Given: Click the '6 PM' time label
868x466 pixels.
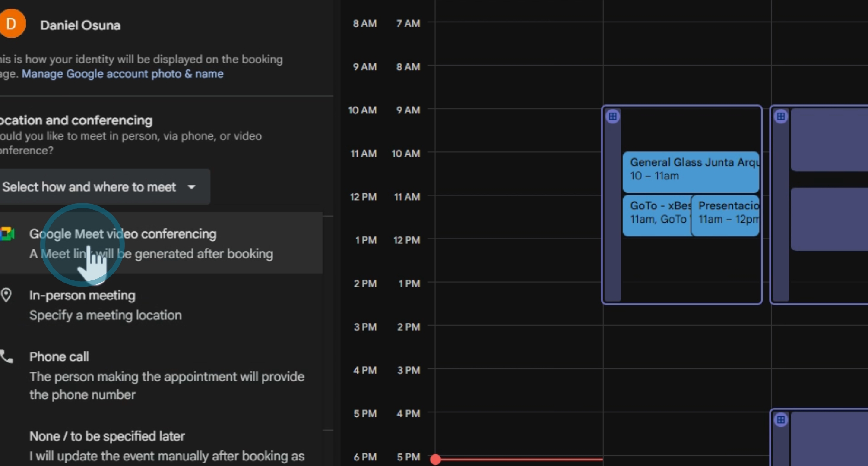Looking at the screenshot, I should (x=365, y=457).
